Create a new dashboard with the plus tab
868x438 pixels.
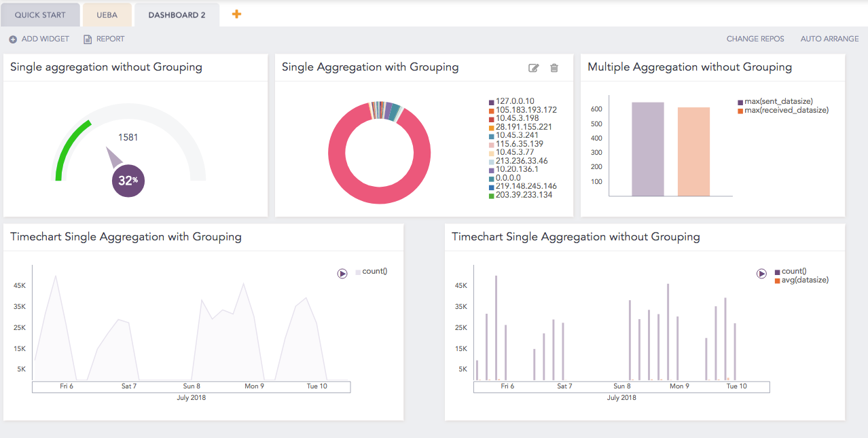(x=236, y=12)
